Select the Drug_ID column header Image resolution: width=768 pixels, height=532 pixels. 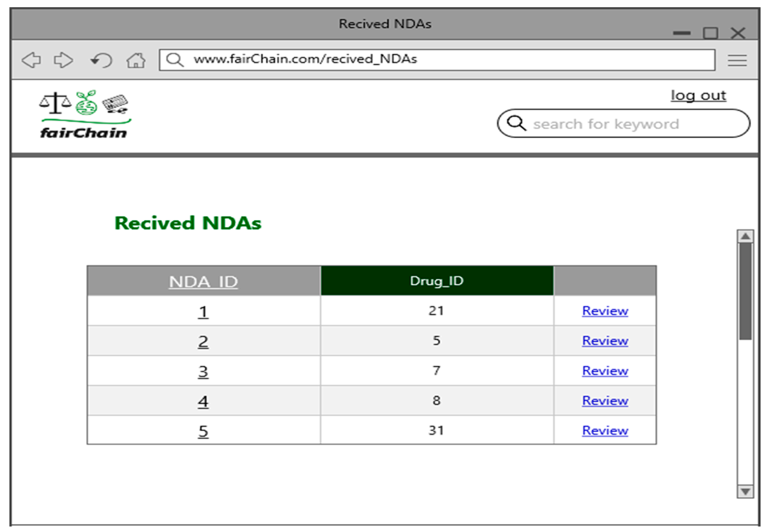tap(437, 281)
